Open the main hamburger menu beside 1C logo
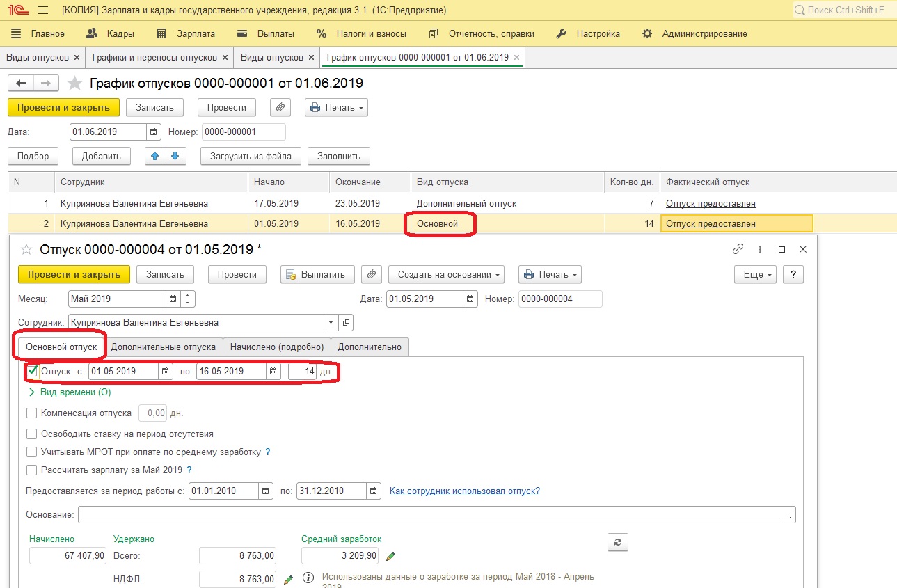Image resolution: width=897 pixels, height=588 pixels. 43,10
